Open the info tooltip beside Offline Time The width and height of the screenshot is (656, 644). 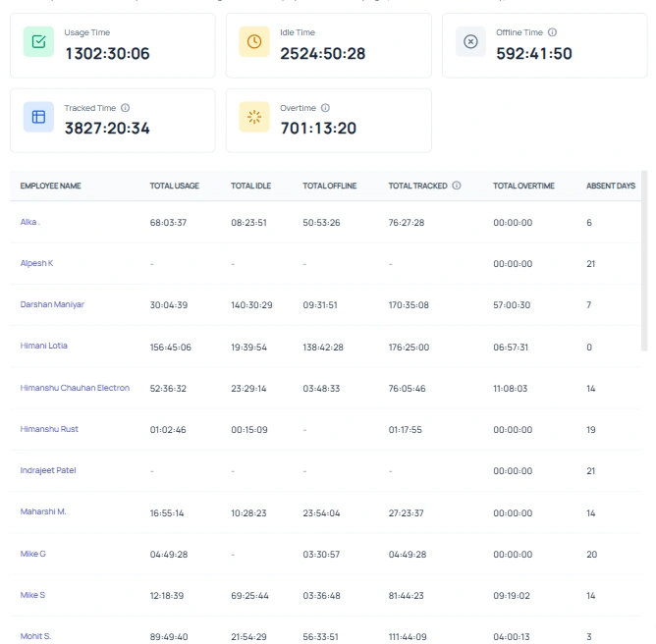pyautogui.click(x=552, y=32)
